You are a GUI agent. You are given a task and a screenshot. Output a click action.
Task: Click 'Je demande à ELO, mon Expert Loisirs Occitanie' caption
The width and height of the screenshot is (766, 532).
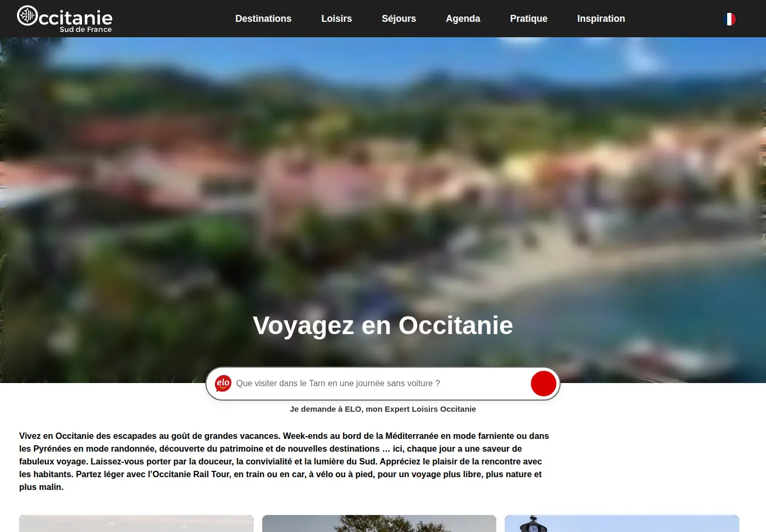coord(383,409)
